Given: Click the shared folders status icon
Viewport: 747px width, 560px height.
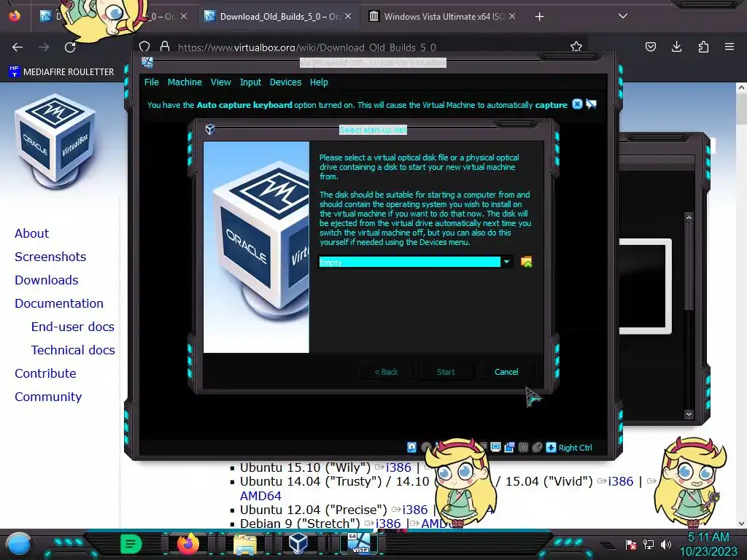Looking at the screenshot, I should coord(509,447).
